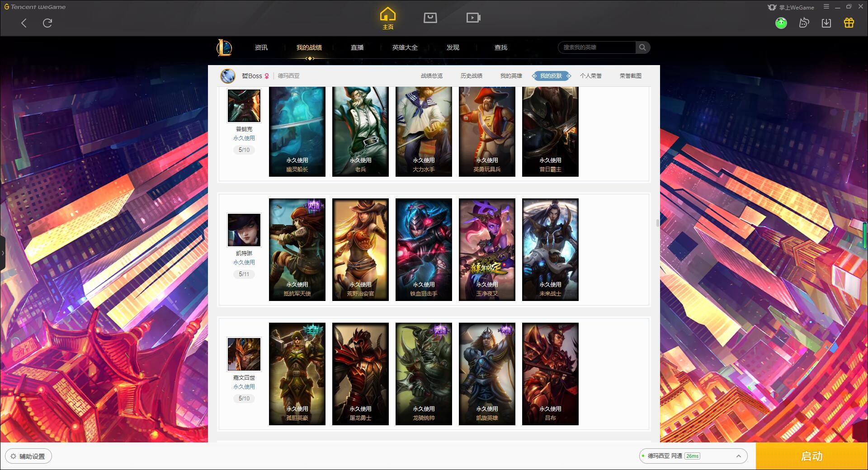Click the 5/10 skin count for 嘉文四世
Viewport: 868px width, 470px height.
point(244,399)
